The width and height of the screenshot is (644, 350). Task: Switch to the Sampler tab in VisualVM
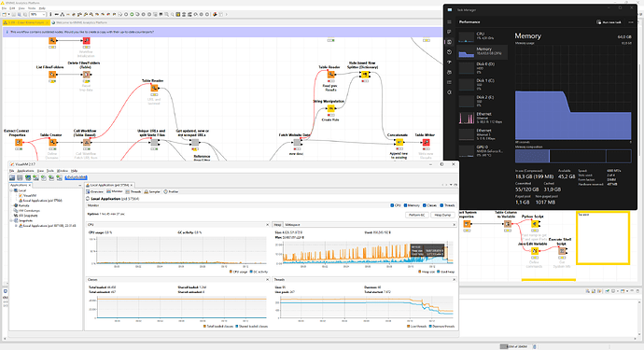pos(152,192)
